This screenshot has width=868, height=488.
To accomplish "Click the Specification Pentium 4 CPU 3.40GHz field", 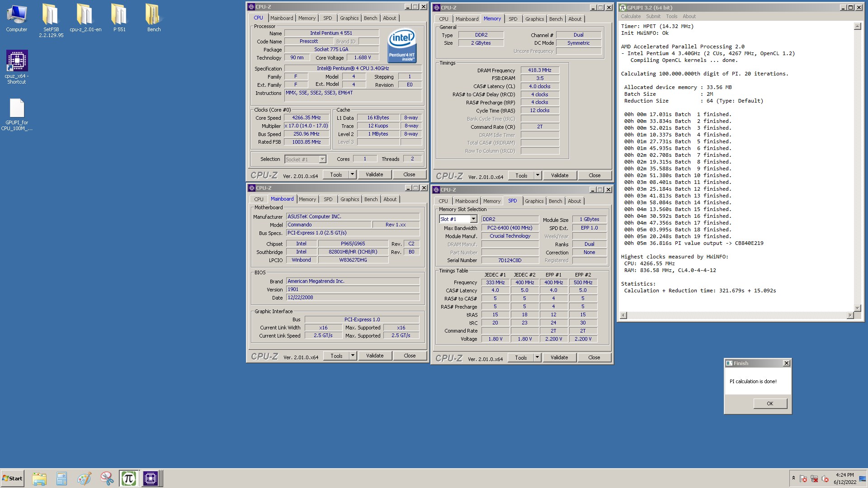I will [353, 68].
